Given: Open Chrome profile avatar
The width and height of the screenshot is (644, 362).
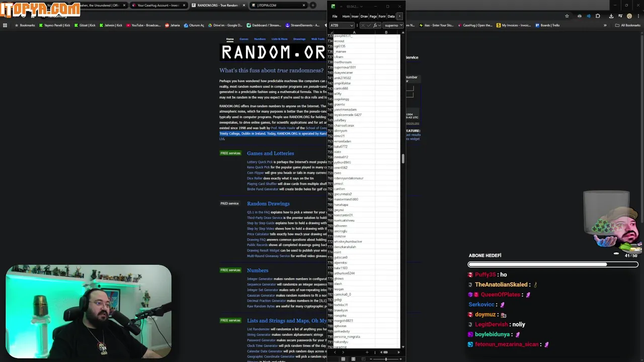Looking at the screenshot, I should click(629, 16).
